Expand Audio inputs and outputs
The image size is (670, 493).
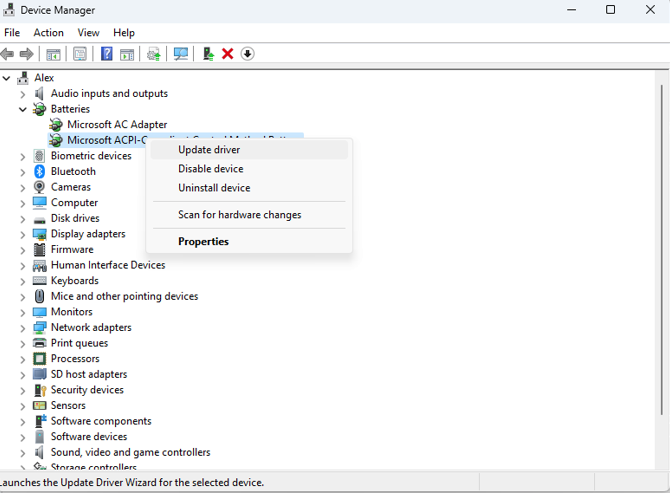coord(23,94)
